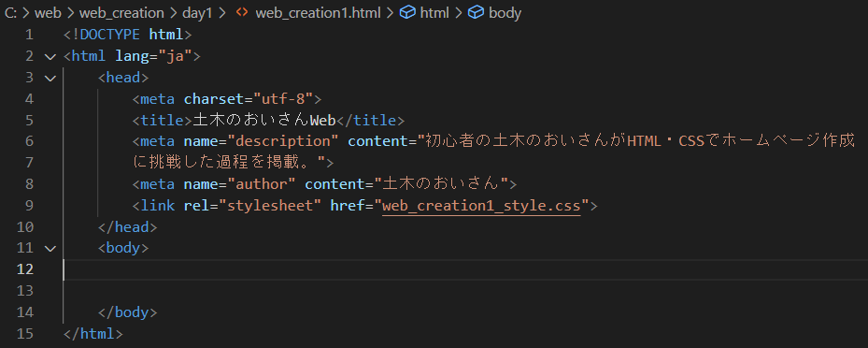Screen dimensions: 868x348
Task: Click the charset "utf-8" value
Action: click(x=283, y=98)
